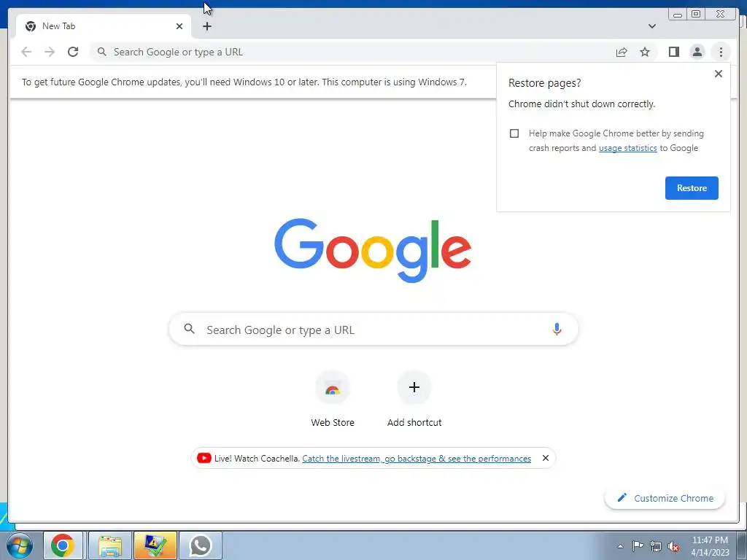Click the Windows 7 update notice text
Viewport: 747px width, 560px height.
coord(244,82)
